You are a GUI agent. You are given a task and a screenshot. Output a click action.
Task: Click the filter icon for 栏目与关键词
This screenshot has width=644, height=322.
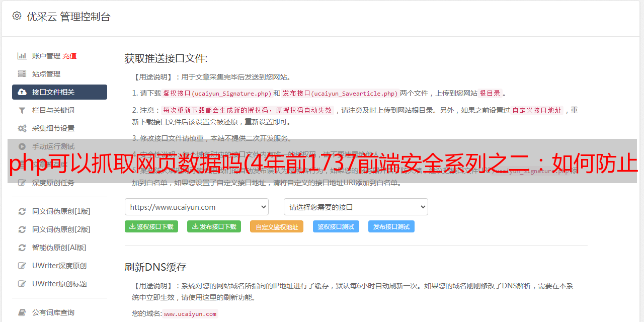[x=22, y=110]
